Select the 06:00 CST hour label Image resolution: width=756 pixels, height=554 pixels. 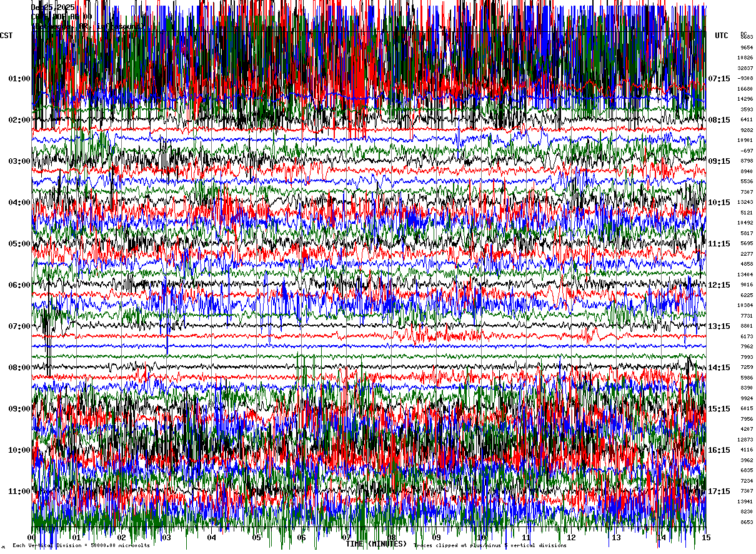pyautogui.click(x=19, y=285)
